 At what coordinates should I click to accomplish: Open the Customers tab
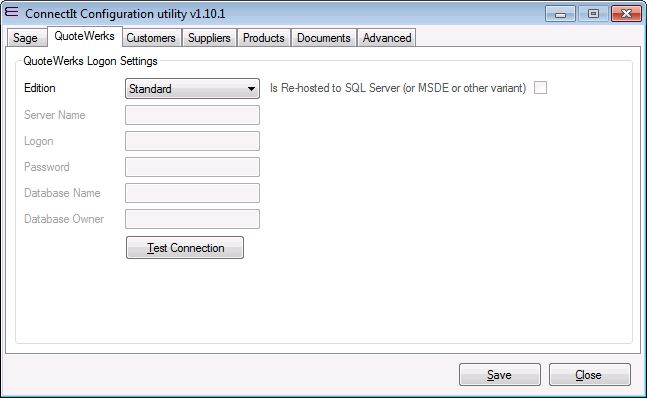[151, 38]
